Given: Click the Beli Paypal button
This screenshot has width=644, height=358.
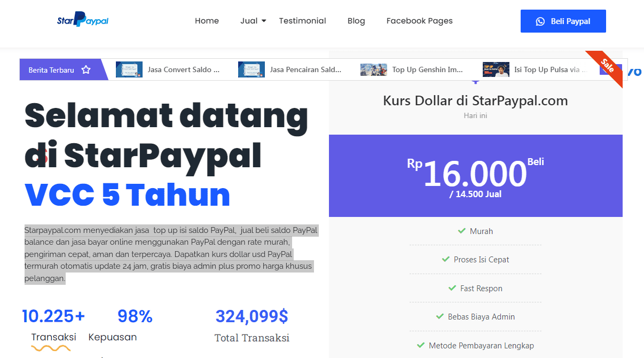Looking at the screenshot, I should click(x=563, y=21).
